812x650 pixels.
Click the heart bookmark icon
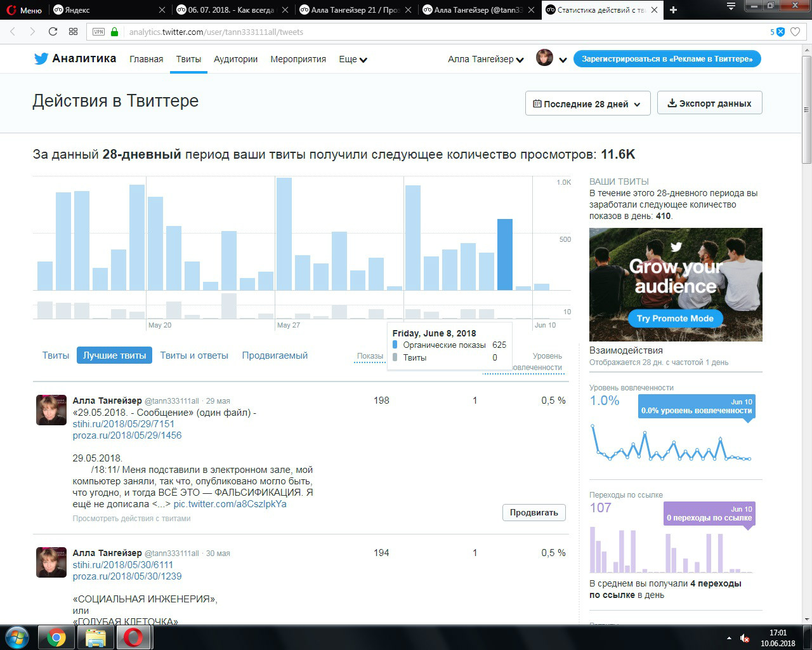[x=795, y=32]
